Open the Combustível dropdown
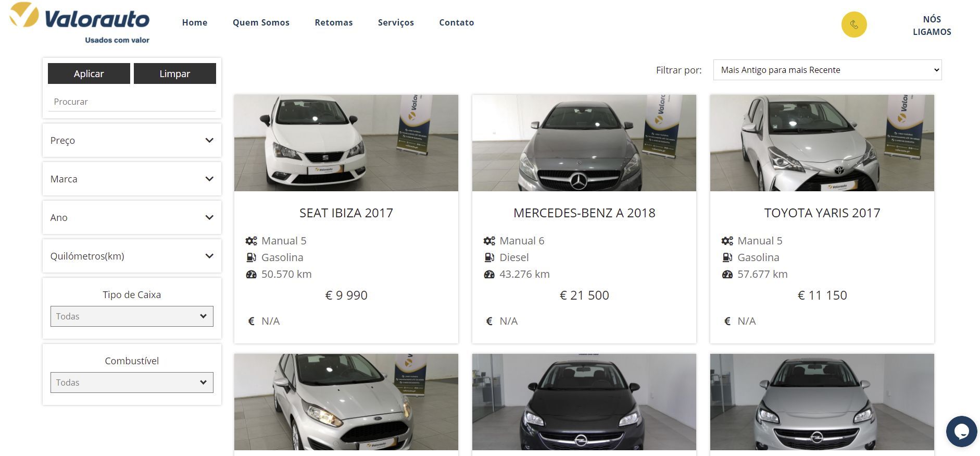Screen dimensions: 980x456 131,382
